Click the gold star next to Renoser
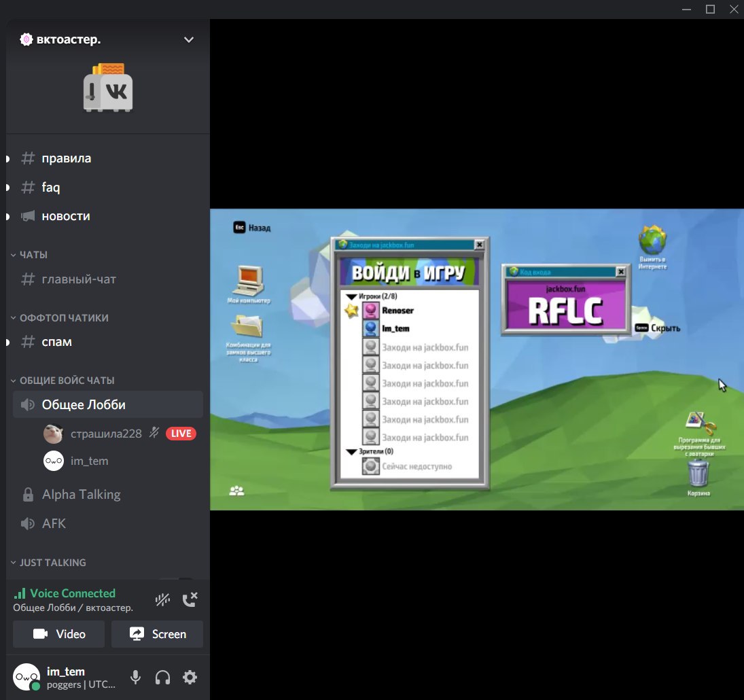 pos(351,311)
